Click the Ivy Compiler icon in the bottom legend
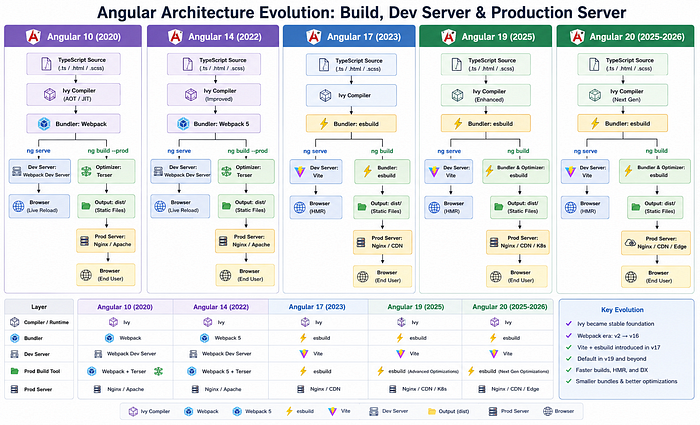Viewport: 700px width, 425px height. (x=133, y=411)
